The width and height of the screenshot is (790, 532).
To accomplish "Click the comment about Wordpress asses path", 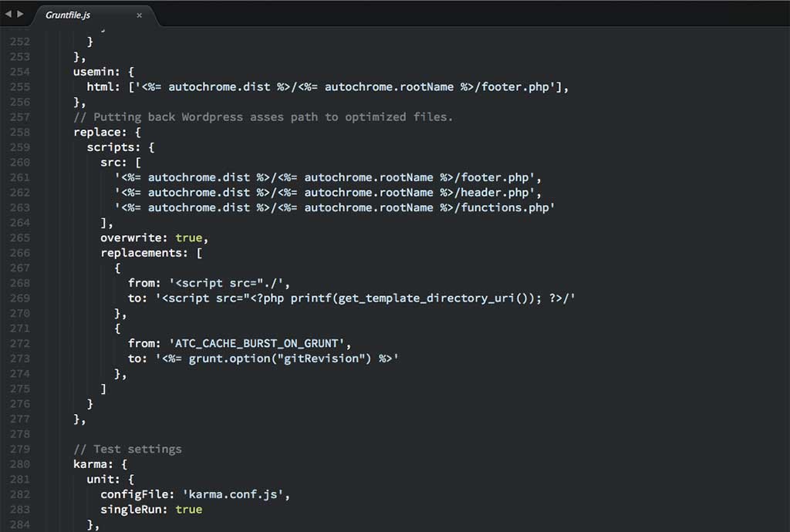I will (263, 117).
